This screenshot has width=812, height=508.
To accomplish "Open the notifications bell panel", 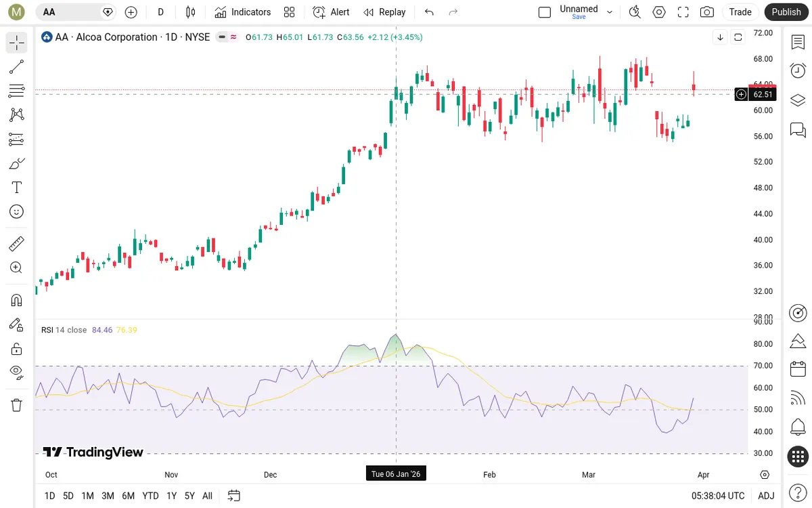I will pyautogui.click(x=798, y=427).
